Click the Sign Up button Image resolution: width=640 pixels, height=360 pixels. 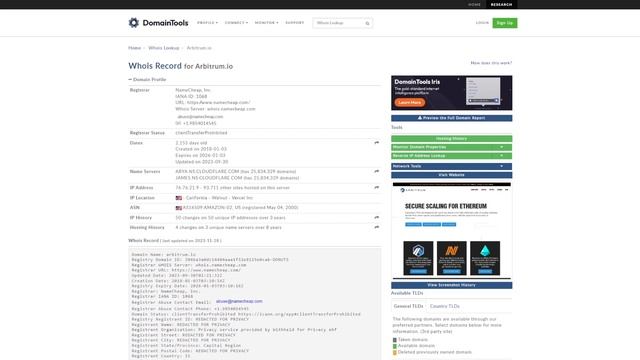point(504,23)
